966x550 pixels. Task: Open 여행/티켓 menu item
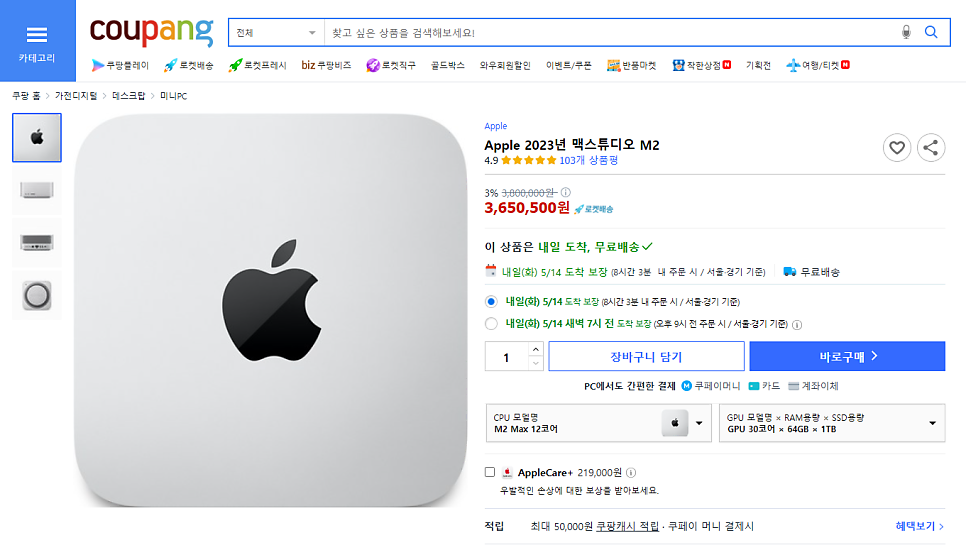[x=818, y=65]
